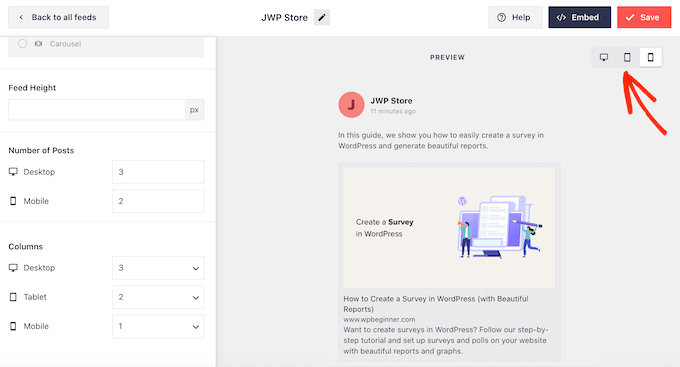Viewport: 680px width, 367px height.
Task: Save the feed settings
Action: tap(644, 17)
